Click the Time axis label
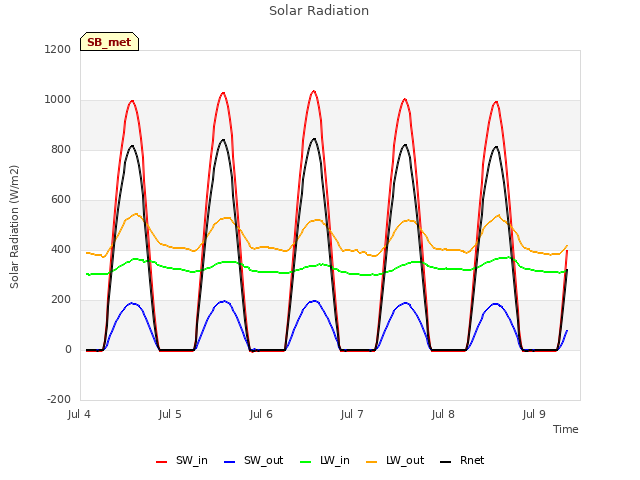This screenshot has height=480, width=640. [x=566, y=429]
